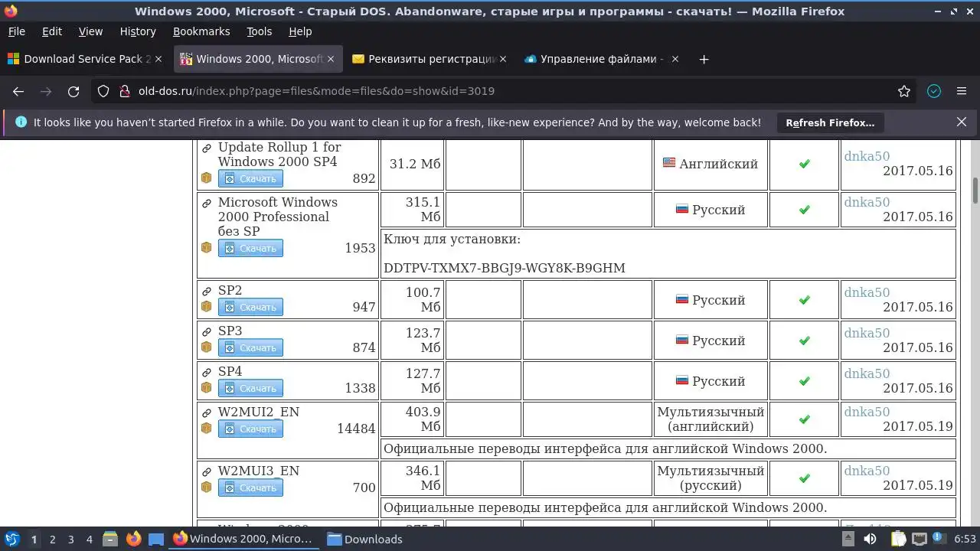This screenshot has height=551, width=980.
Task: Click the link icon next to SP3
Action: click(x=206, y=332)
